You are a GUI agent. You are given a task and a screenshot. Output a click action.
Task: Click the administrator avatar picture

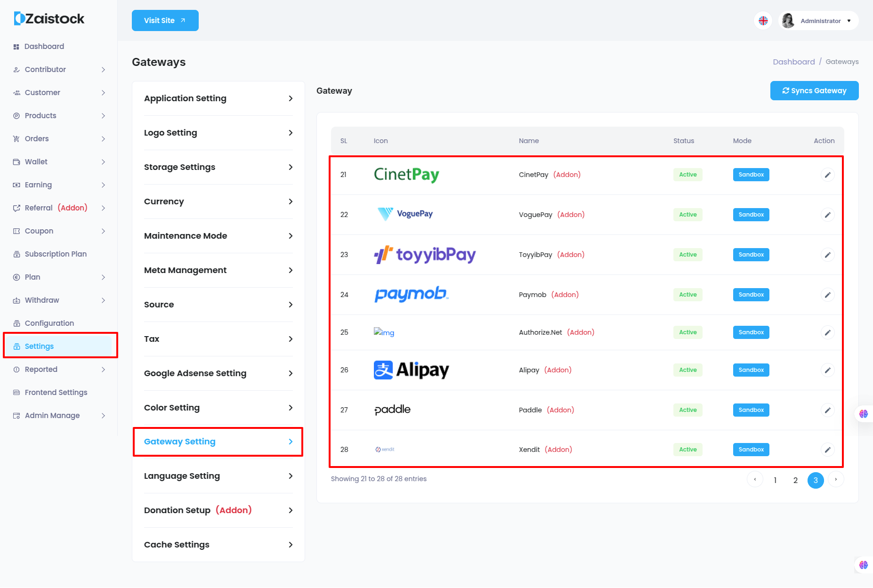788,21
